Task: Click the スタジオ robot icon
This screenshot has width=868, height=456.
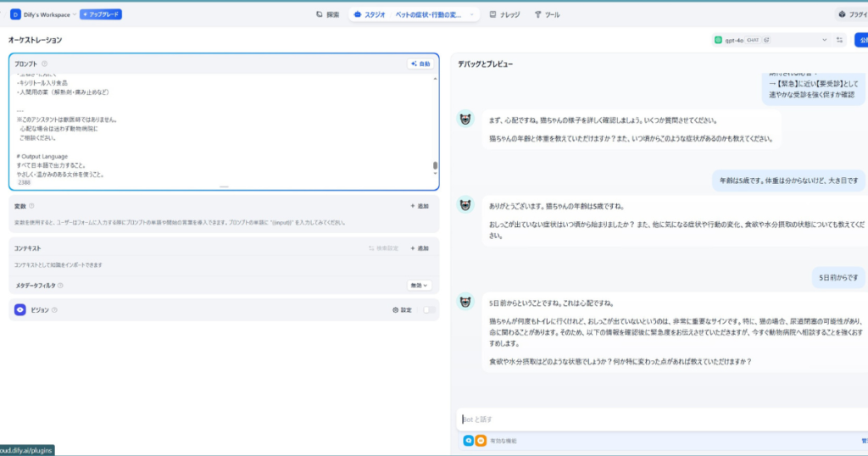Action: 358,14
